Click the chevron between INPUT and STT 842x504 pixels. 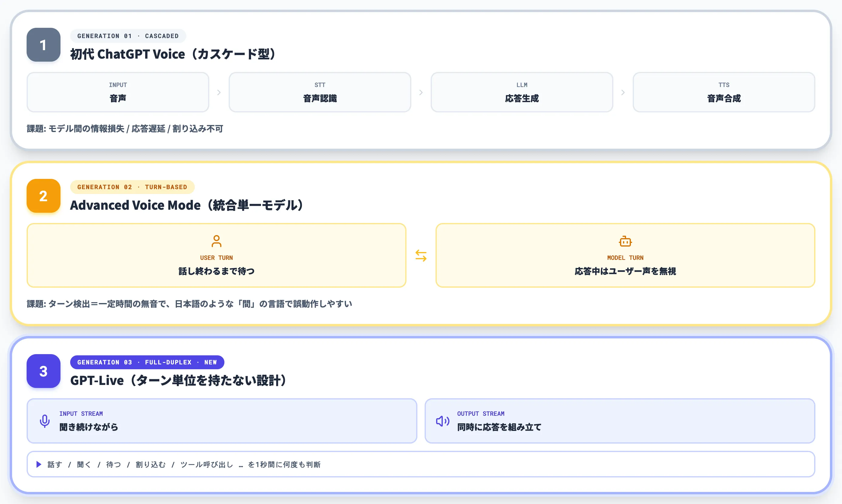coord(219,92)
